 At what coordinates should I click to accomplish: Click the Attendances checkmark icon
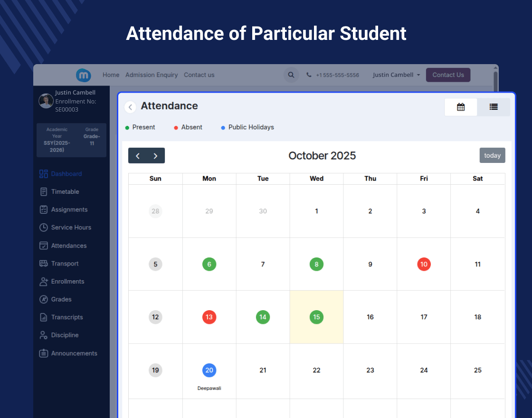click(x=43, y=246)
